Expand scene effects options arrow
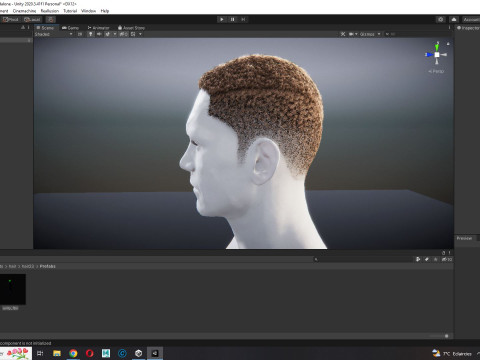This screenshot has width=480, height=360. (x=115, y=34)
